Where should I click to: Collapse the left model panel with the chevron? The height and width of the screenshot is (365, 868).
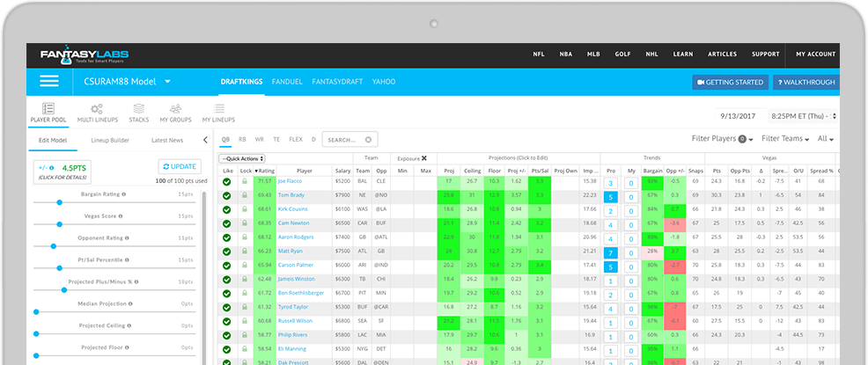pyautogui.click(x=205, y=140)
